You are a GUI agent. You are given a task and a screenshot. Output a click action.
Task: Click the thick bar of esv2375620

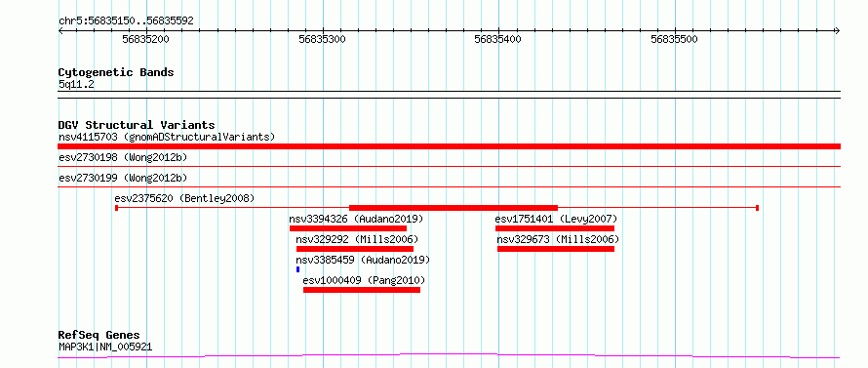pyautogui.click(x=454, y=208)
